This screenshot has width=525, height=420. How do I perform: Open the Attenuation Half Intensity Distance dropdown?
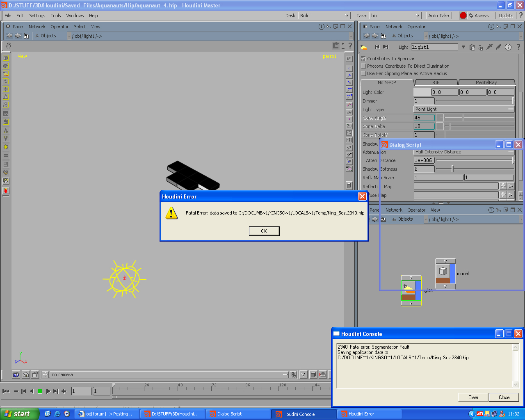464,152
